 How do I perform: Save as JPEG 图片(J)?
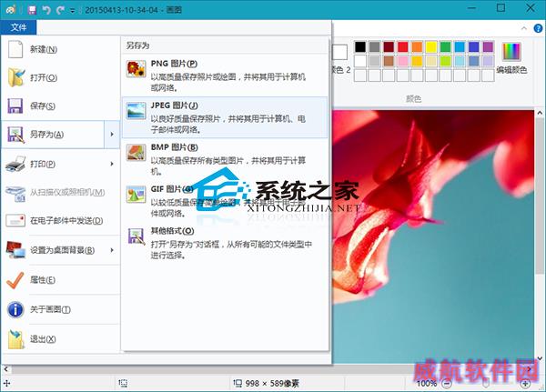tap(225, 117)
